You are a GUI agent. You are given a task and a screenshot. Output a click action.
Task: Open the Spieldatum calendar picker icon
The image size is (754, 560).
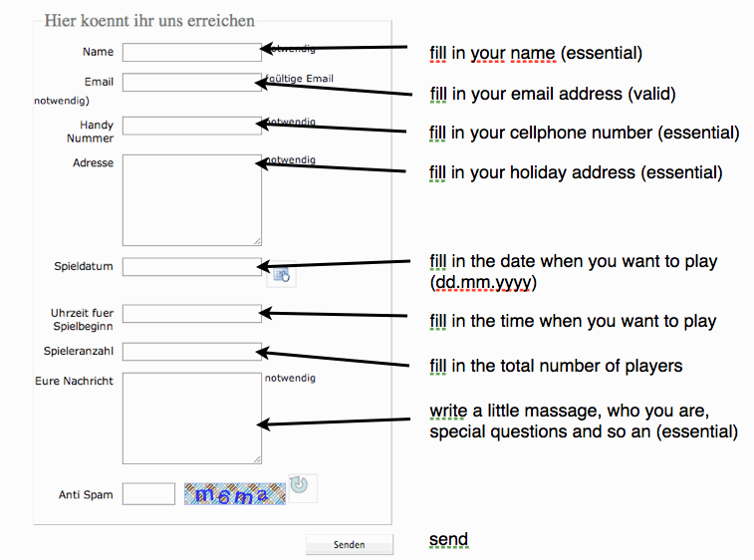coord(281,275)
